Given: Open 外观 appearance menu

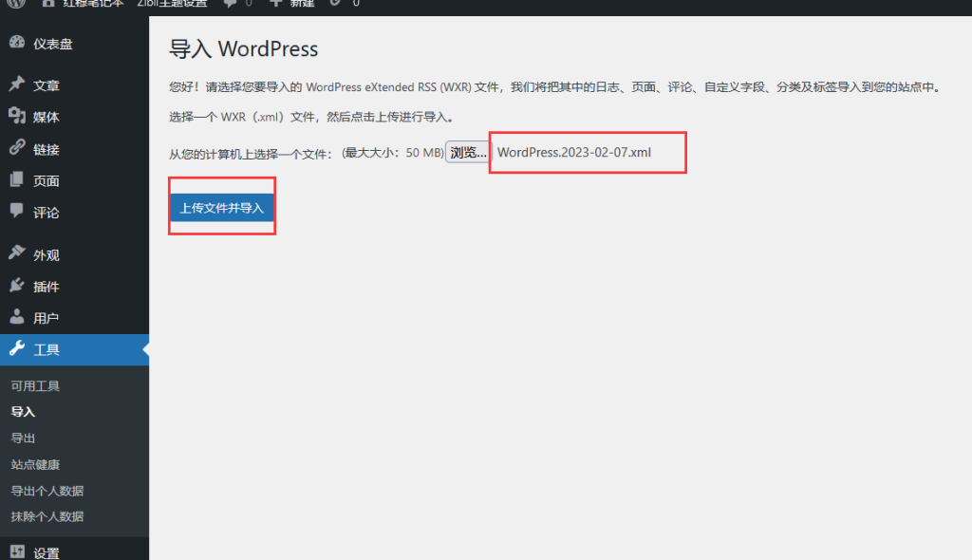Looking at the screenshot, I should point(47,255).
